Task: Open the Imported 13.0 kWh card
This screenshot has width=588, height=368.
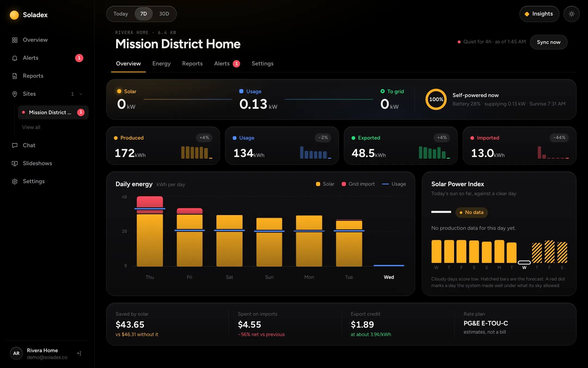Action: tap(519, 146)
